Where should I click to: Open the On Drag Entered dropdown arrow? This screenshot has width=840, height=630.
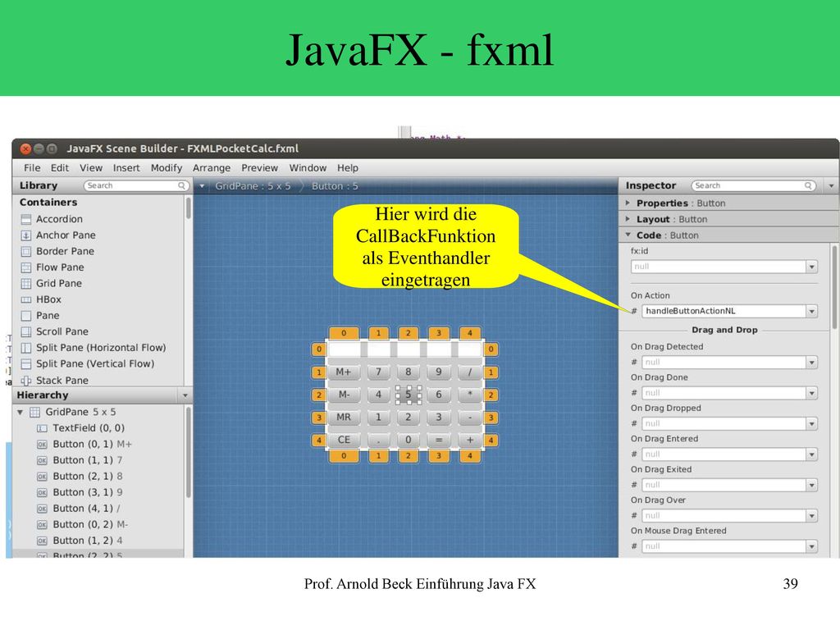[812, 454]
